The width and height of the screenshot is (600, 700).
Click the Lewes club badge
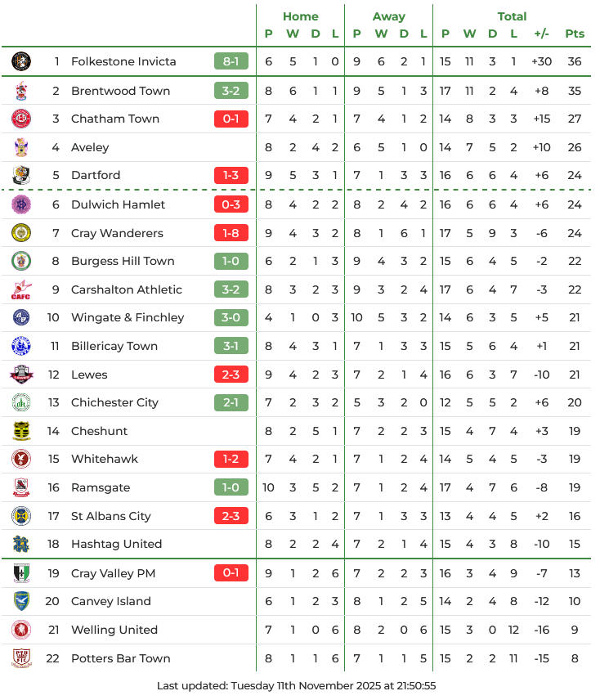click(x=21, y=375)
